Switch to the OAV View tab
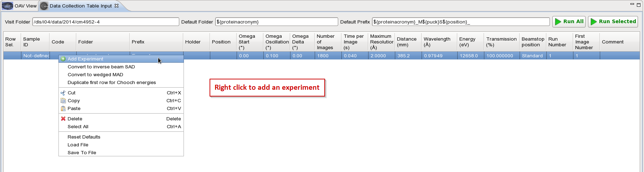Viewport: 644px width, 172px height. pos(25,6)
